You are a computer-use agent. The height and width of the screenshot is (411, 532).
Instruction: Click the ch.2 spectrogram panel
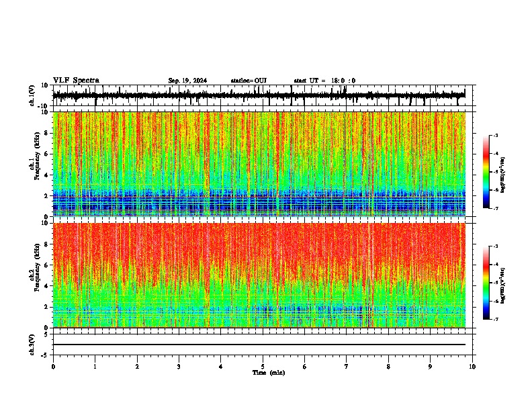click(259, 275)
